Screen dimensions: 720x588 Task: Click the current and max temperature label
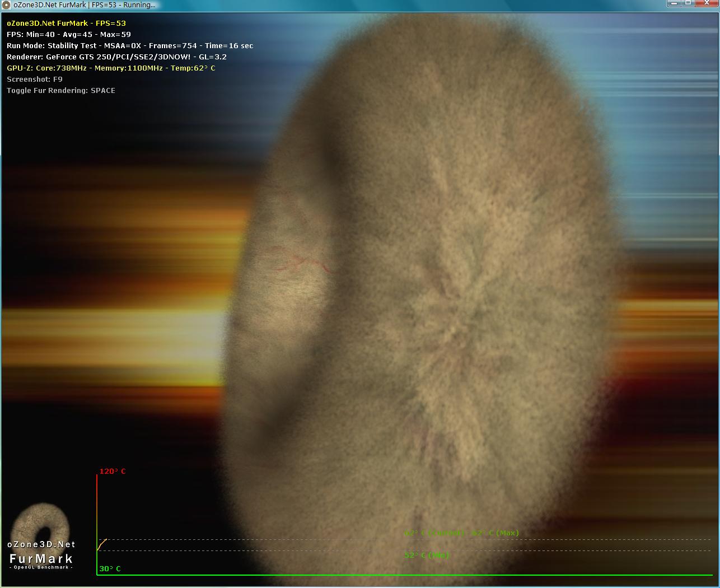click(x=461, y=533)
